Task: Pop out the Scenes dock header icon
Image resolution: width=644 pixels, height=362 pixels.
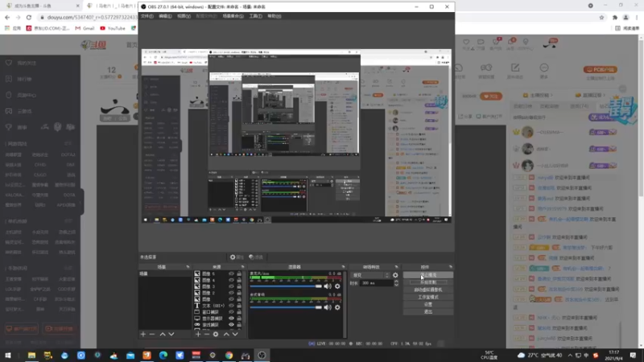Action: coord(188,267)
